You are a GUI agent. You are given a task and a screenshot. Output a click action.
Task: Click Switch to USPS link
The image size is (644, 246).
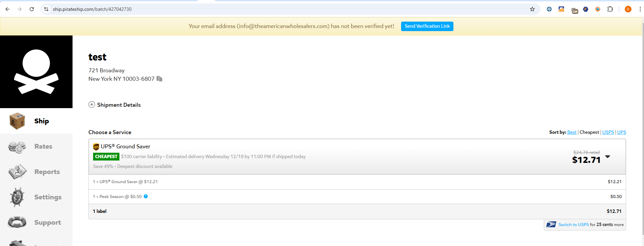click(x=573, y=225)
